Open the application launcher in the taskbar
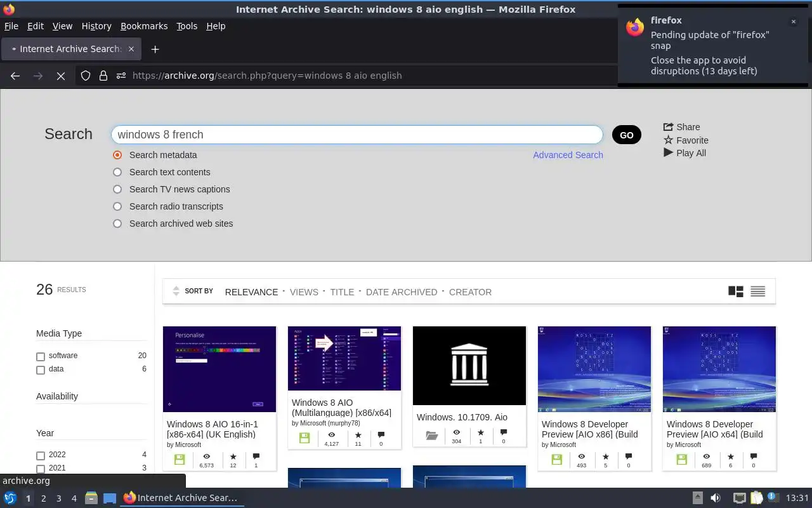The height and width of the screenshot is (508, 812). point(10,498)
